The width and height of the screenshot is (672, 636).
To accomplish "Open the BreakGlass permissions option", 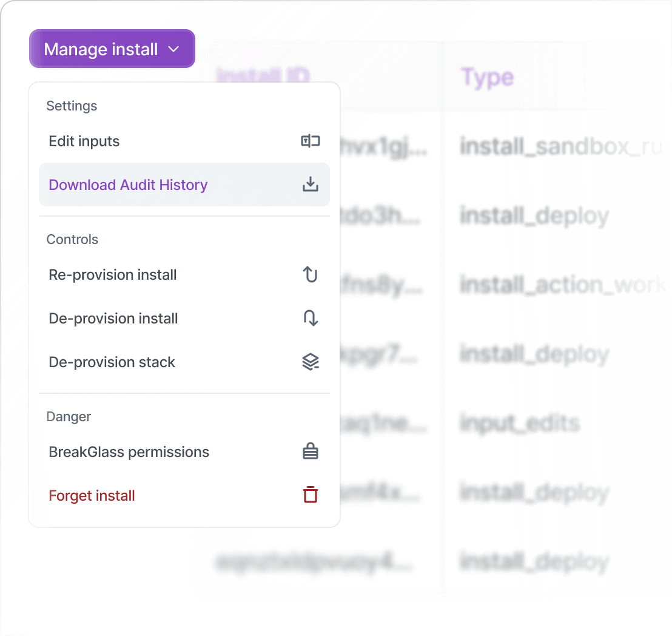I will tap(129, 452).
